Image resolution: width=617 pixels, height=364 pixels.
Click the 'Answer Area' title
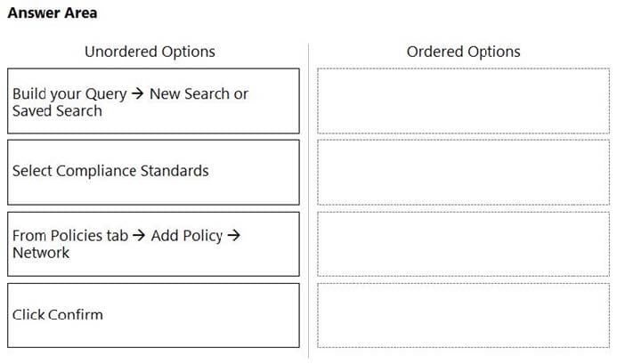(53, 13)
